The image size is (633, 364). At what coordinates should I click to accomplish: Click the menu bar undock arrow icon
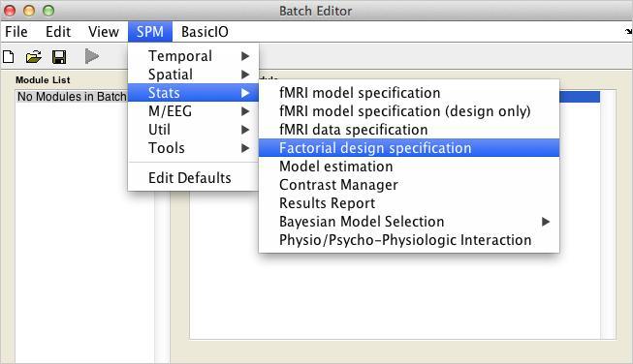click(628, 31)
